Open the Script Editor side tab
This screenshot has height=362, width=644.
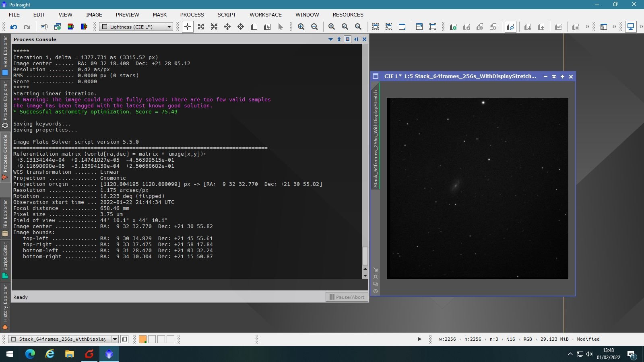[x=5, y=261]
